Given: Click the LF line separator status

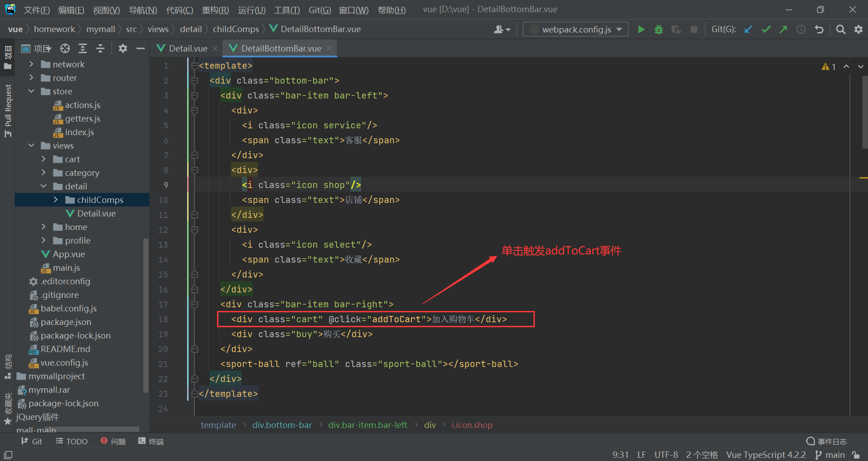Looking at the screenshot, I should [x=642, y=455].
